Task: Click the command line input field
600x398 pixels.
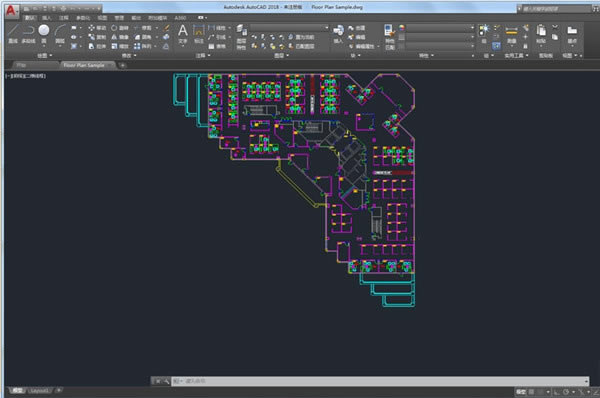Action: (380, 381)
